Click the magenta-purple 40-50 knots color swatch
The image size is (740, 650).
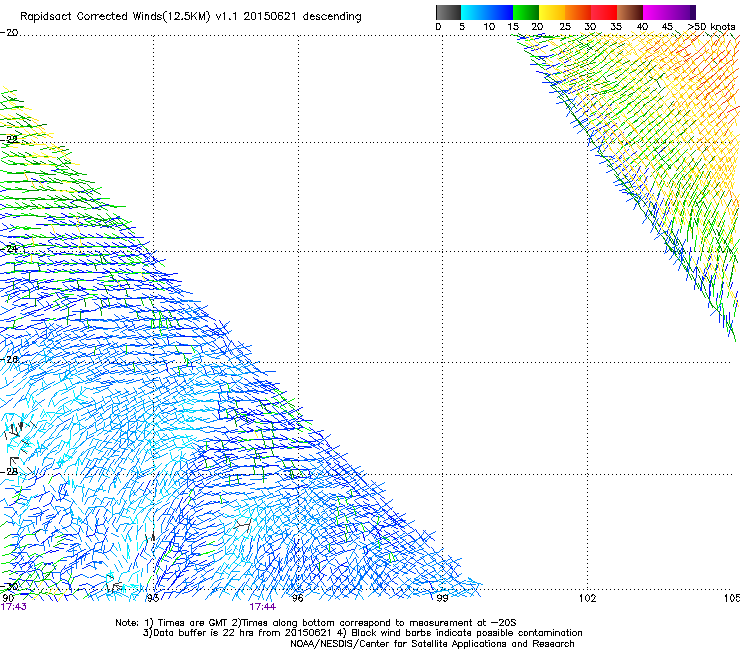point(669,12)
